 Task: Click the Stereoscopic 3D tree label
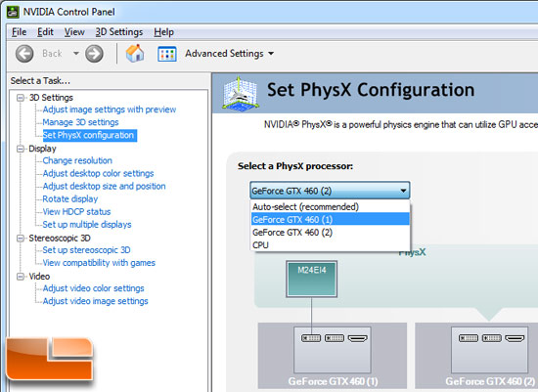pyautogui.click(x=60, y=238)
